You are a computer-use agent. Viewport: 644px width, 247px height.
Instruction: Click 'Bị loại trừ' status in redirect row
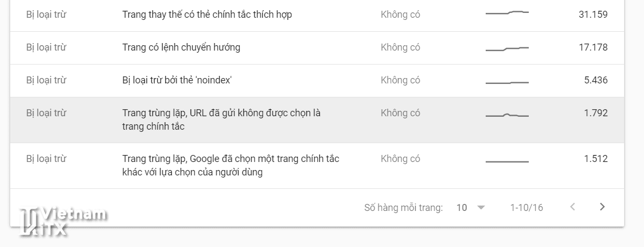[46, 47]
